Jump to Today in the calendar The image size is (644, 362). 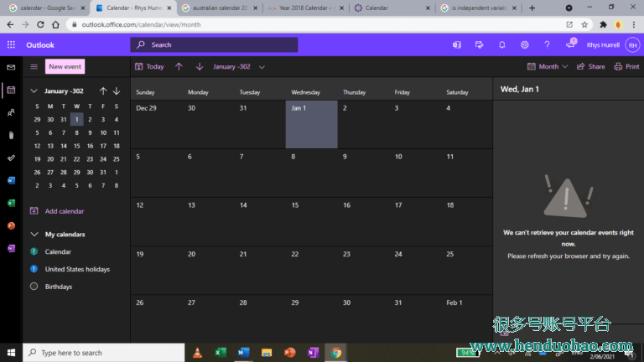tap(149, 66)
